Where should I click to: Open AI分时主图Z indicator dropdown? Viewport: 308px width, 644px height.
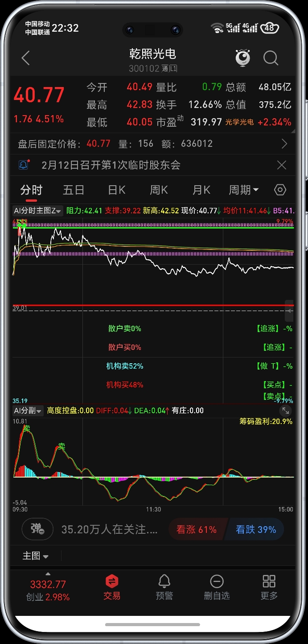[37, 211]
